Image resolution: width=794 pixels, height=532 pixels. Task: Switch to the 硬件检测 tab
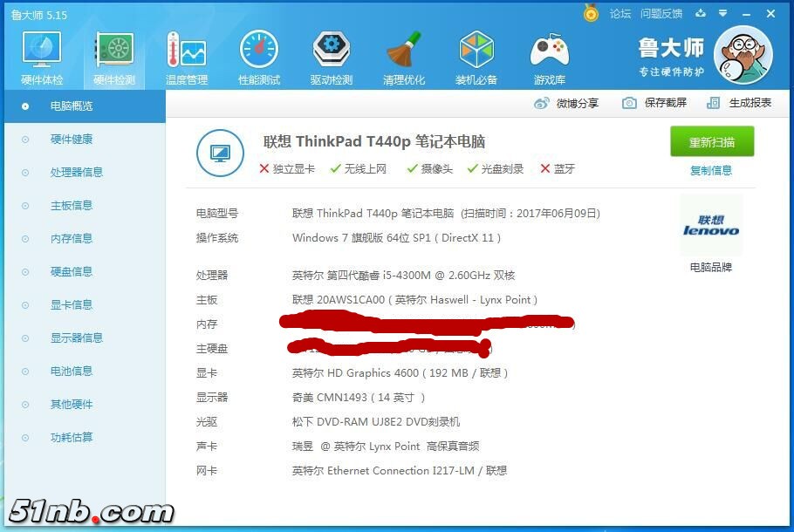pos(113,55)
